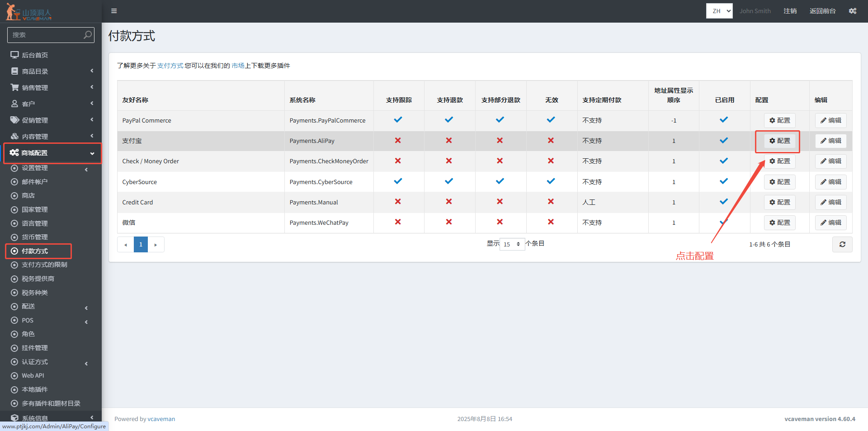Click the 市场 marketplace link

[238, 66]
